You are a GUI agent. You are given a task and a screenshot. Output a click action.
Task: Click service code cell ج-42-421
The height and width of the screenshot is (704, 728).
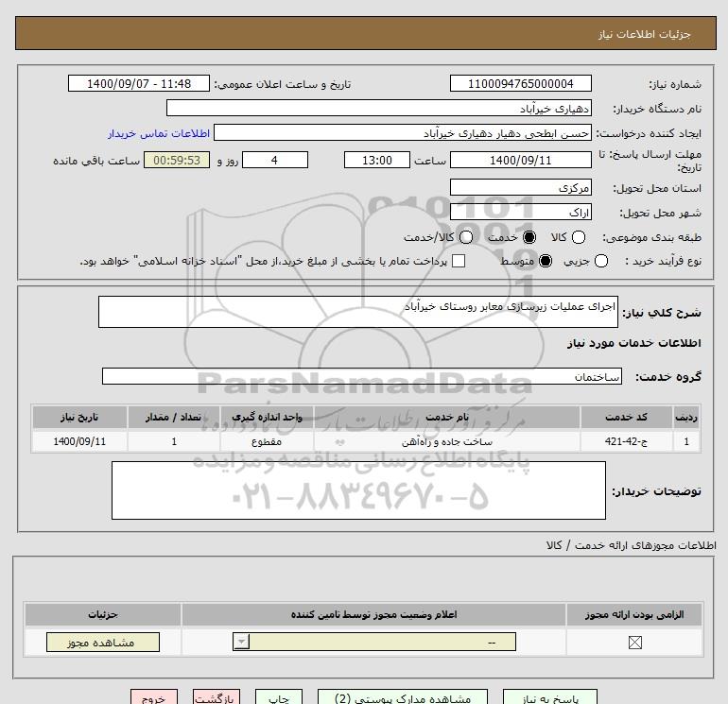626,441
